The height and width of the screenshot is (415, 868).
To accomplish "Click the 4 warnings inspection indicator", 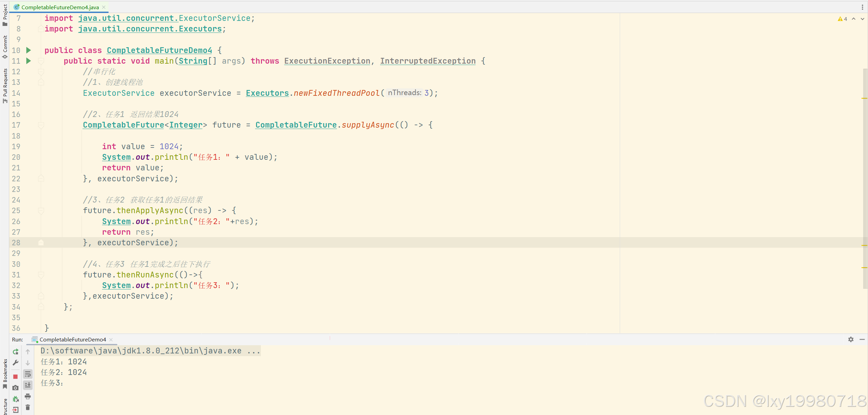I will pos(843,19).
